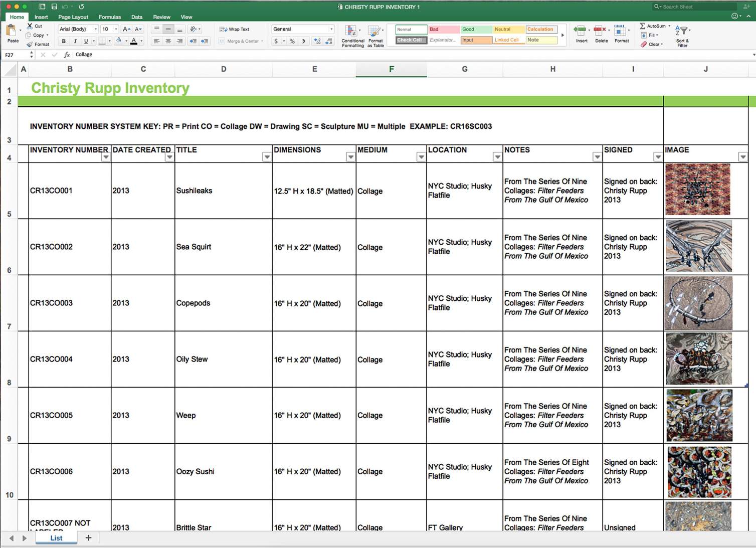Open the General number format dropdown
This screenshot has width=756, height=548.
331,29
